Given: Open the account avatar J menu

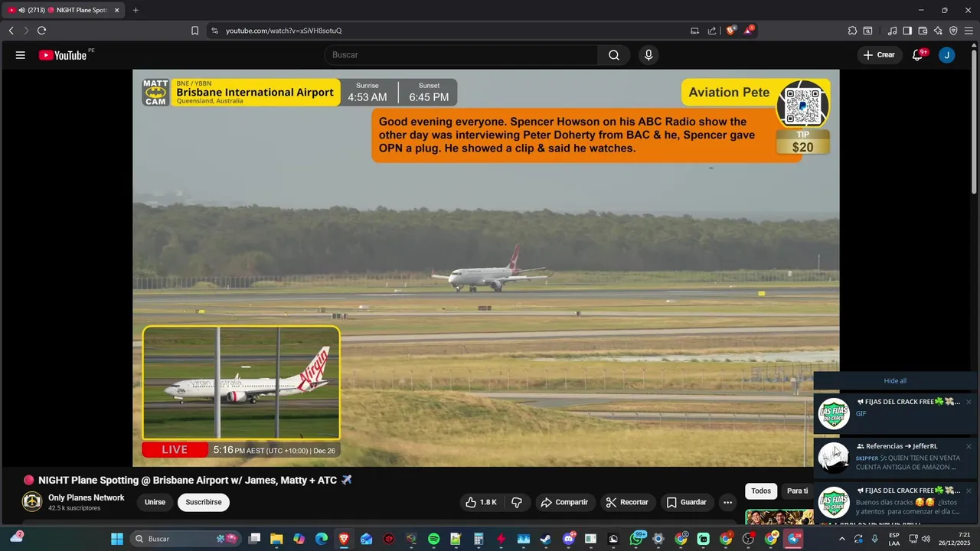Looking at the screenshot, I should 947,55.
